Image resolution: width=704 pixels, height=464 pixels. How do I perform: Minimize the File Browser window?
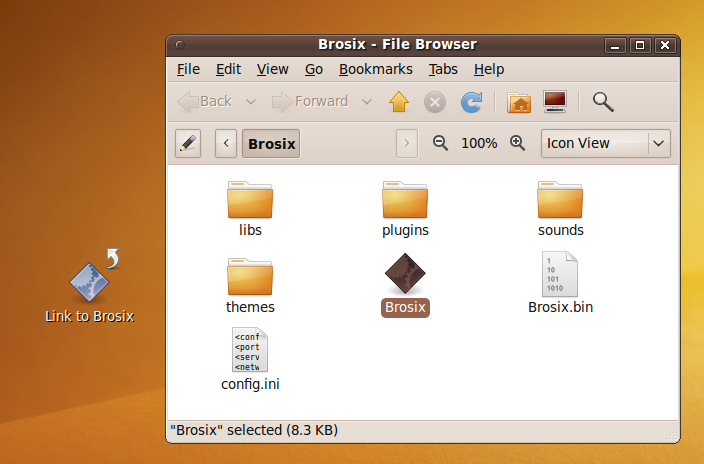coord(615,45)
